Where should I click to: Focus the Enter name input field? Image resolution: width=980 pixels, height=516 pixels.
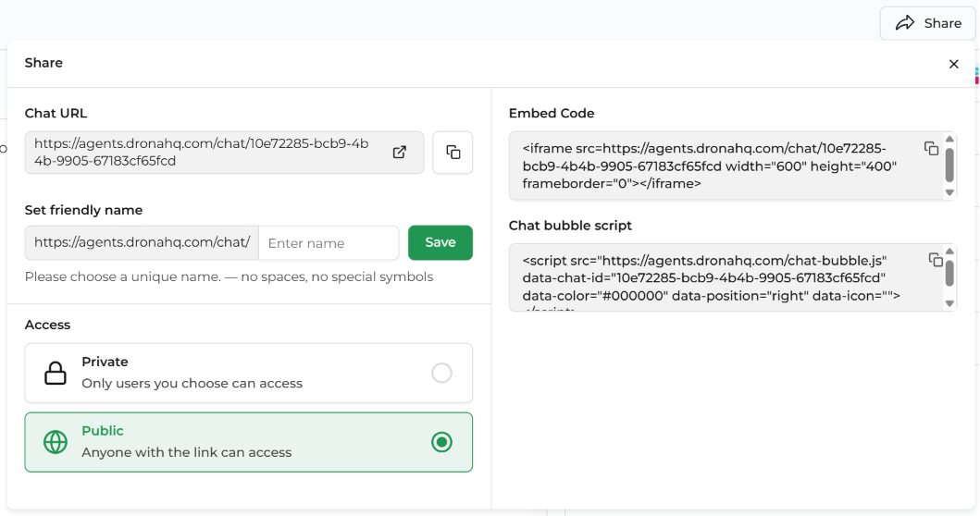pos(329,243)
